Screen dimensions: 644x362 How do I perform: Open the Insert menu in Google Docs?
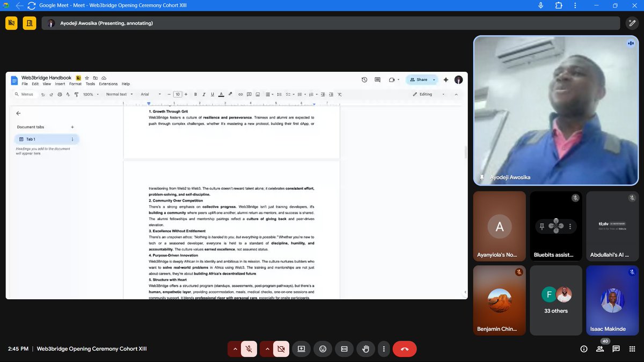pyautogui.click(x=60, y=84)
